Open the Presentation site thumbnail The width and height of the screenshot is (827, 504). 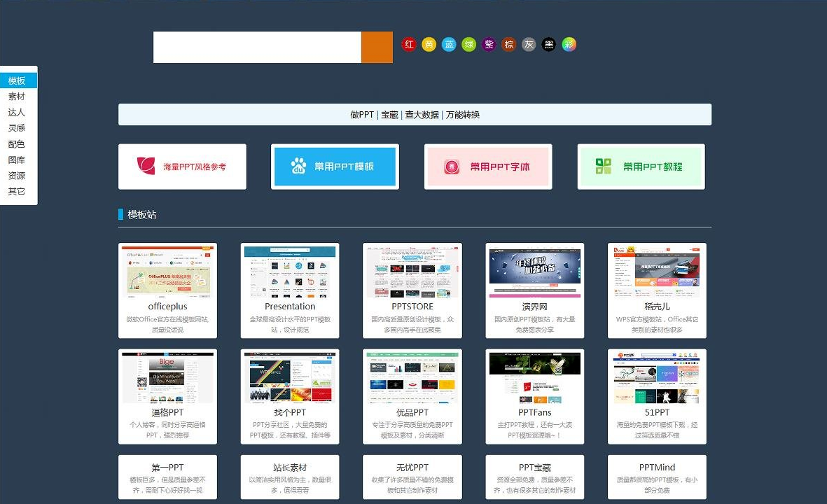click(290, 272)
